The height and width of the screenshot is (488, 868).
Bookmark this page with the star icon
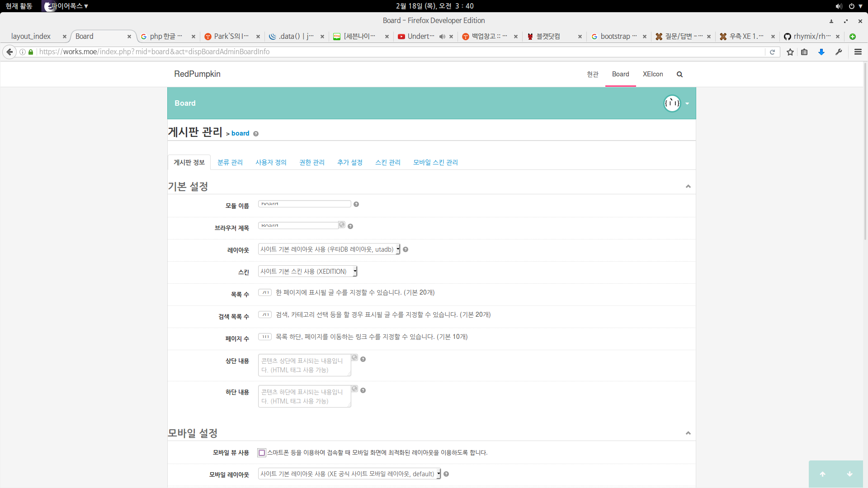coord(790,52)
